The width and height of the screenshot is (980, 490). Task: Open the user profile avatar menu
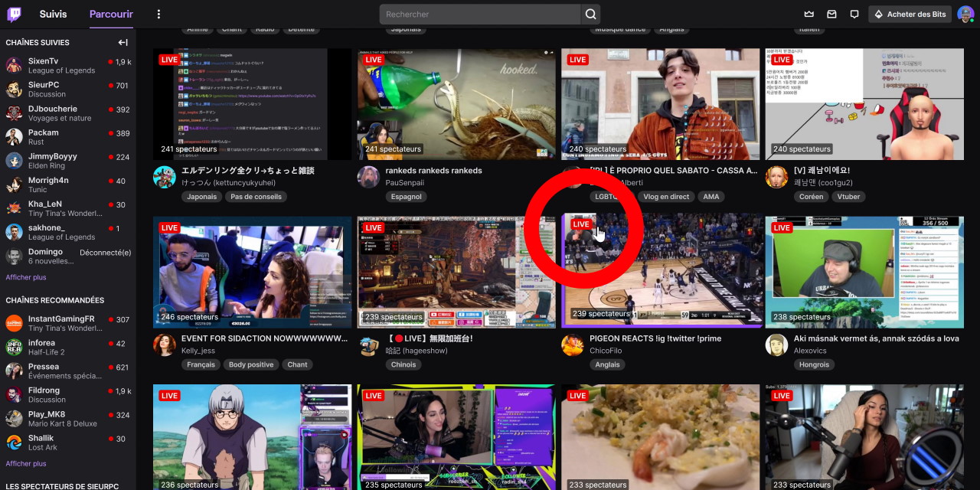pos(965,14)
